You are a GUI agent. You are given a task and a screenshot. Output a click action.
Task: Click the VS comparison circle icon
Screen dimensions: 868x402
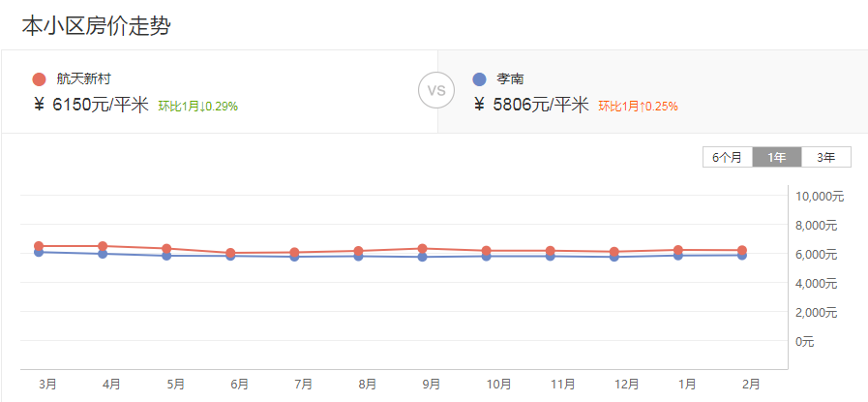coord(435,91)
